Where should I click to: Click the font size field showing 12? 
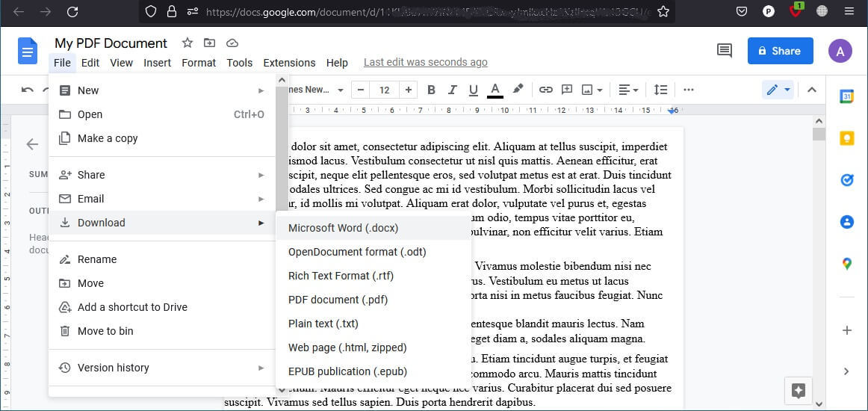[x=385, y=90]
